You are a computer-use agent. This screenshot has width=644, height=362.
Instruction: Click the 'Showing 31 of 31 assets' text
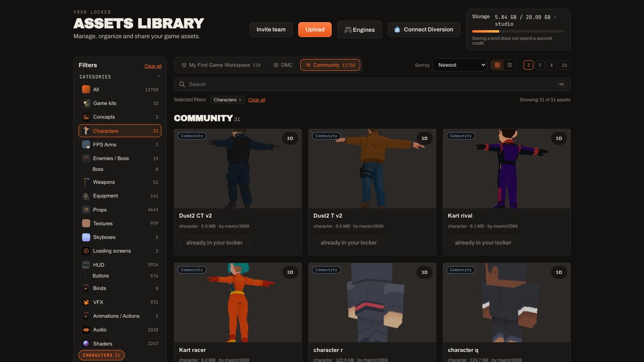click(545, 100)
